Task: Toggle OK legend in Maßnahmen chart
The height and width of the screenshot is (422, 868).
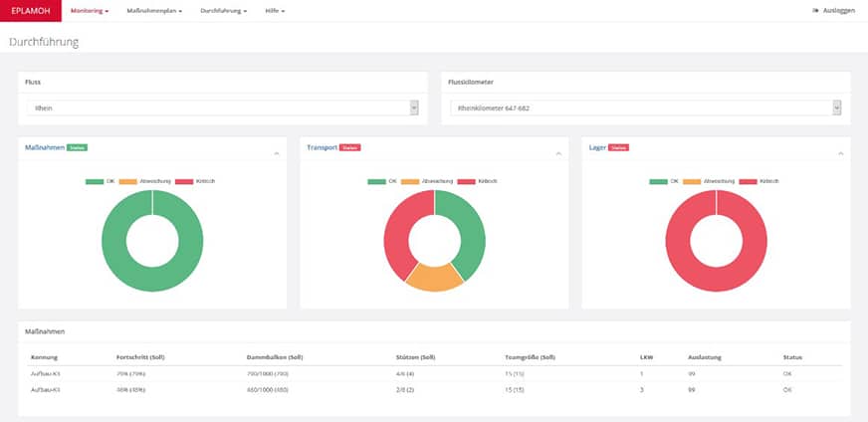Action: pos(100,182)
